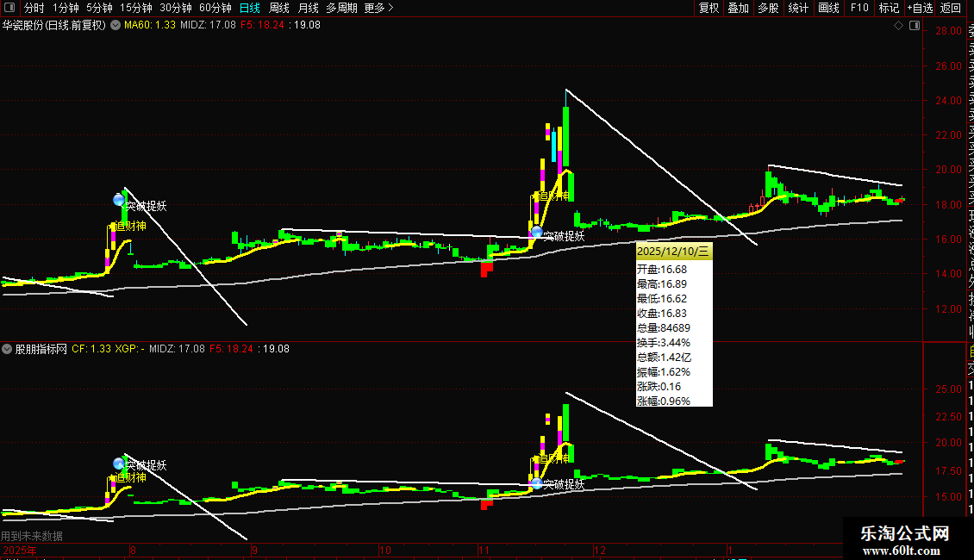
Task: Click the 股朋指标网 indicator name
Action: click(x=41, y=349)
